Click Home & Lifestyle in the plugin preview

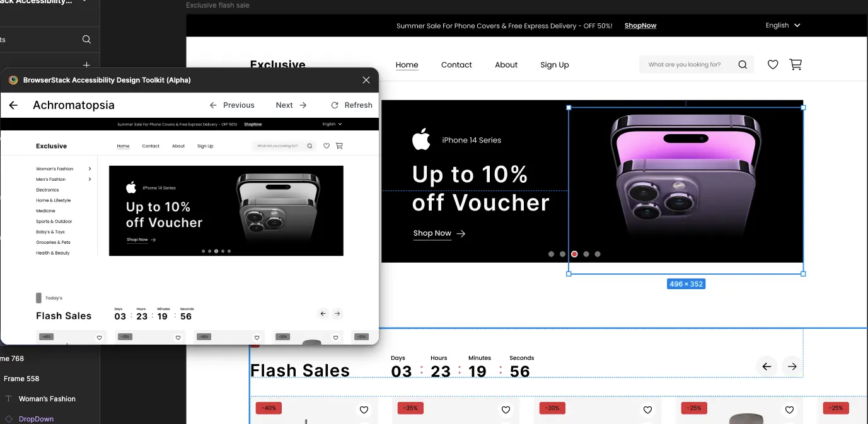point(54,200)
